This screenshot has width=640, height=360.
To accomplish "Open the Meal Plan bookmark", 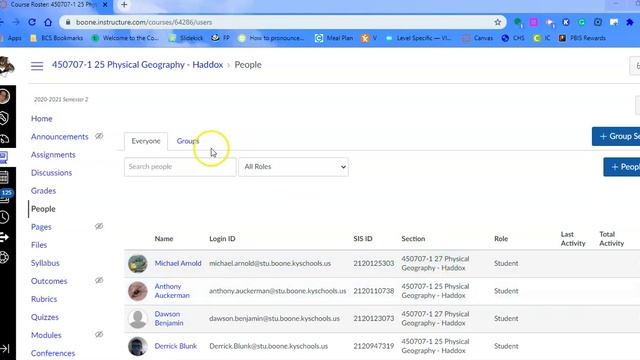I will 334,38.
